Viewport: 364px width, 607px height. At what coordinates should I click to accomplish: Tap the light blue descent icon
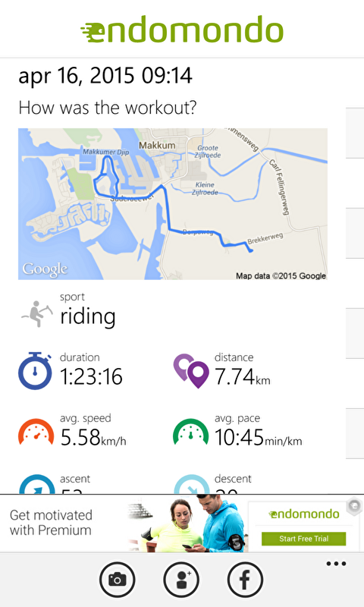(x=191, y=485)
